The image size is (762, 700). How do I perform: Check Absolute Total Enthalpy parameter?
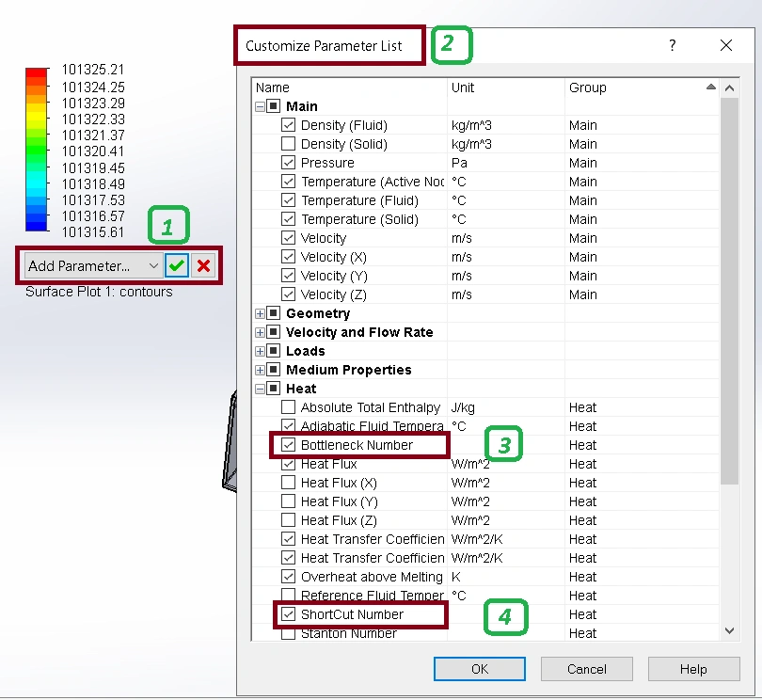288,407
